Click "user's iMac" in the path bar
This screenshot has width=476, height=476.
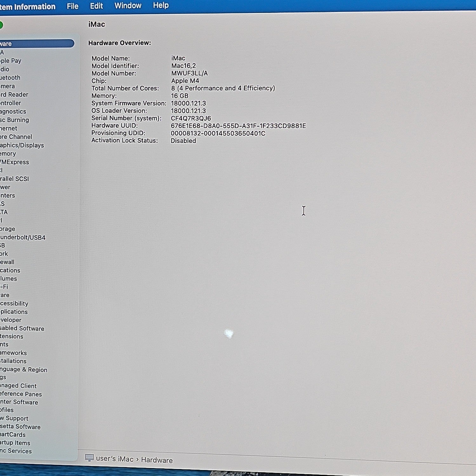point(115,459)
